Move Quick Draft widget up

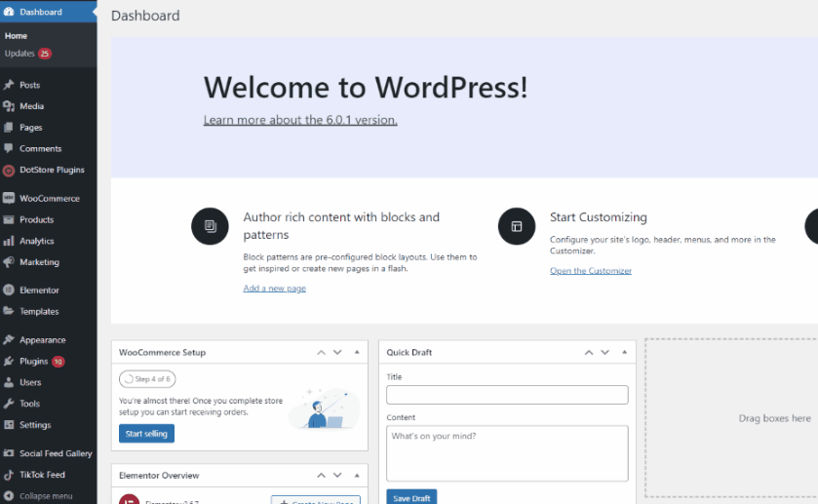pos(589,352)
